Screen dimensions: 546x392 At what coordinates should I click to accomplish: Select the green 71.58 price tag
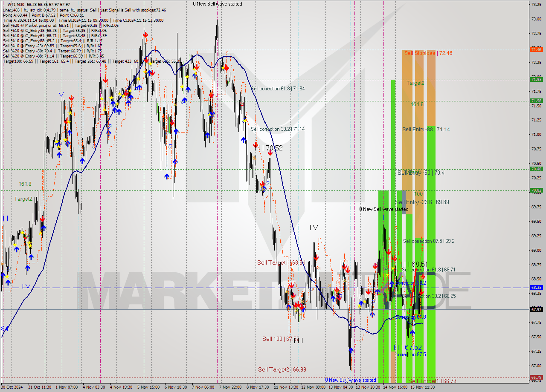tap(536, 101)
